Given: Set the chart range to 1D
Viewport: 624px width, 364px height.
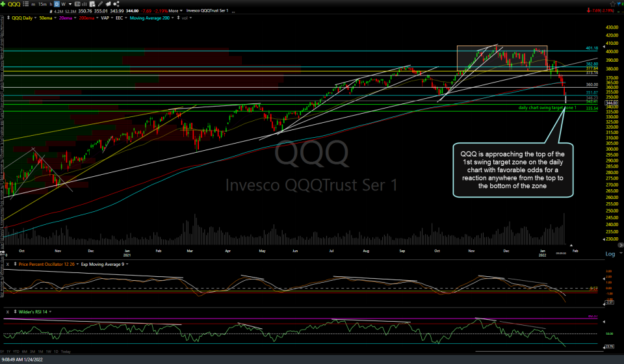Looking at the screenshot, I should [x=56, y=352].
